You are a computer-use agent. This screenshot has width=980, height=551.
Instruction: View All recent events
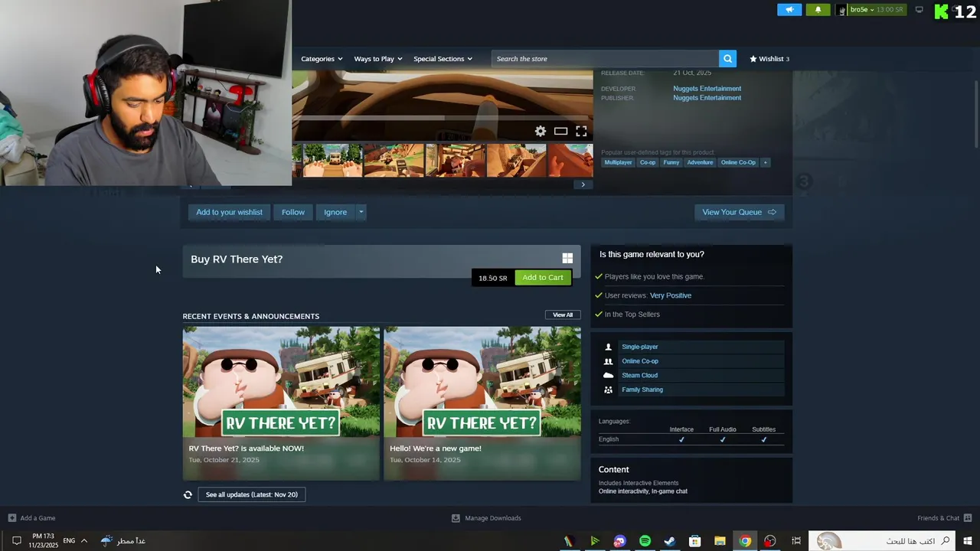pyautogui.click(x=563, y=315)
